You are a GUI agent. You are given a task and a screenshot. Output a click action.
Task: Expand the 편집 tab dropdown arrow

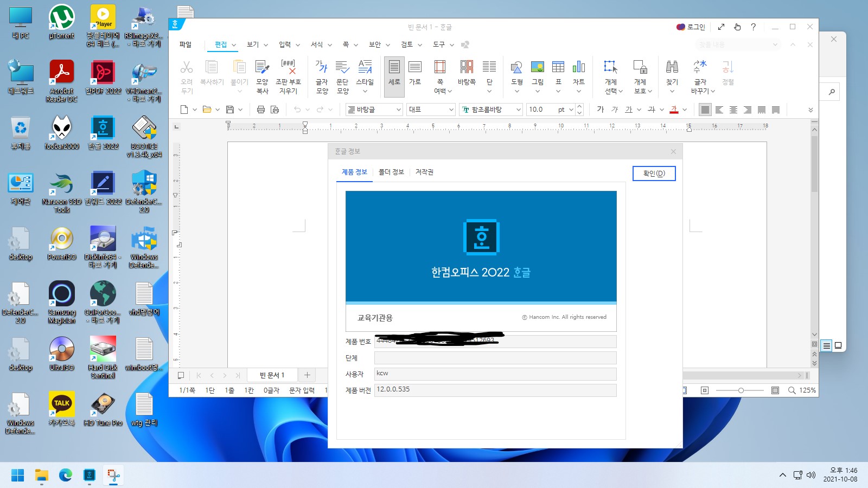(x=234, y=45)
